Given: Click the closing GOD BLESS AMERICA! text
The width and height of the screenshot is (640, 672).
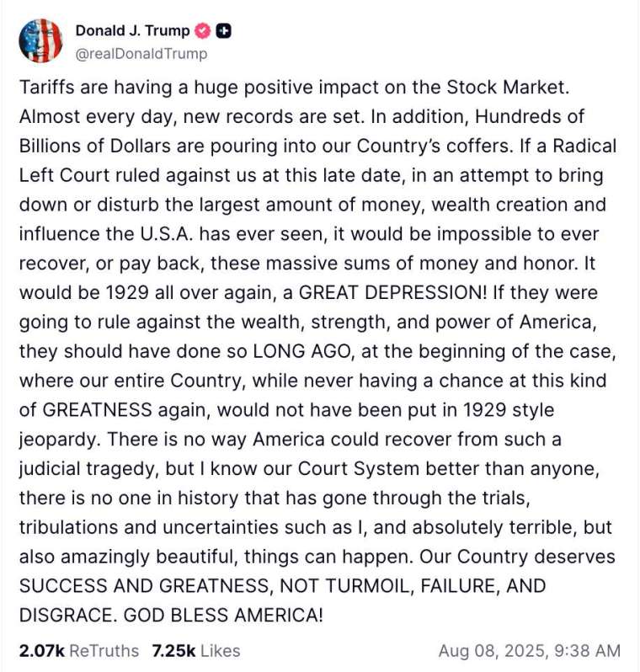Looking at the screenshot, I should tap(223, 616).
